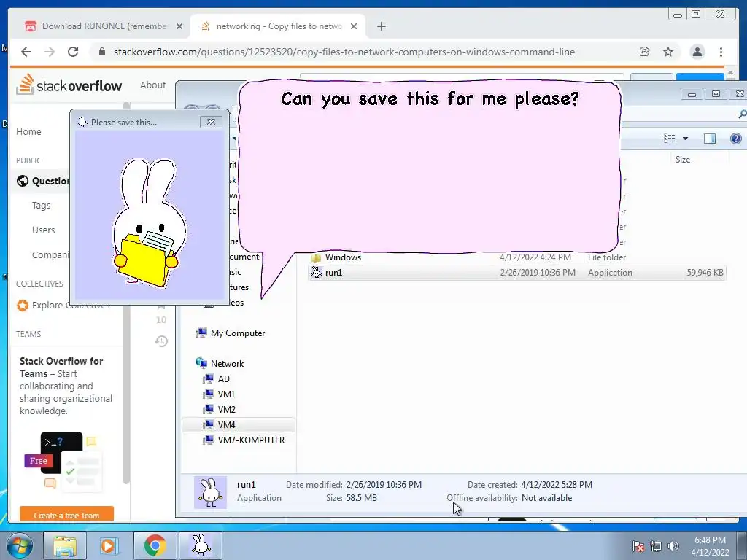This screenshot has width=747, height=560.
Task: Click the bunny app taskbar button
Action: coord(201,545)
